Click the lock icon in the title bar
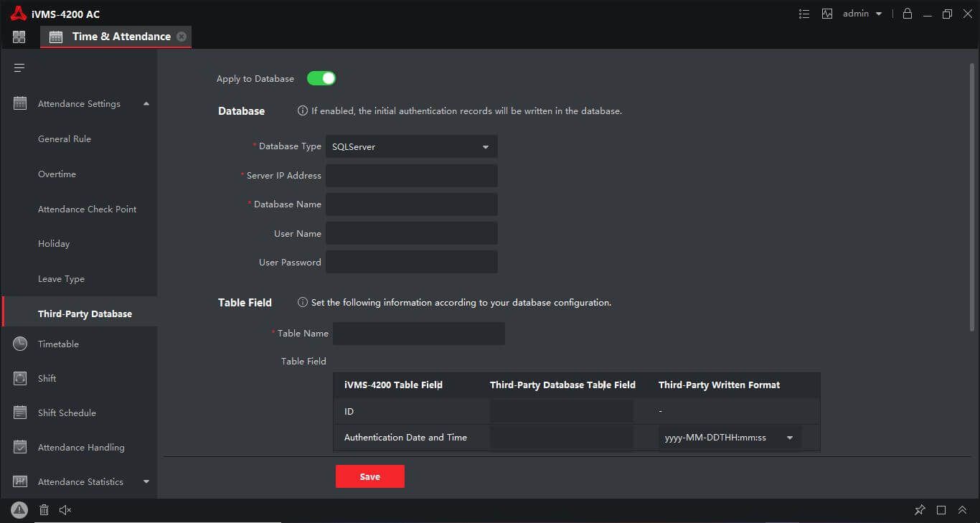 (x=908, y=14)
